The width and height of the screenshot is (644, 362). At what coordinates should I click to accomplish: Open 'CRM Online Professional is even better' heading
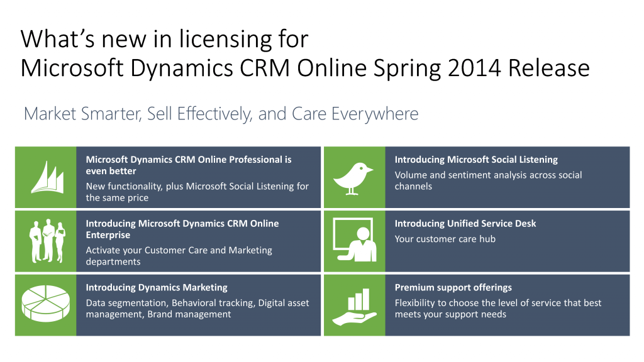[x=188, y=165]
